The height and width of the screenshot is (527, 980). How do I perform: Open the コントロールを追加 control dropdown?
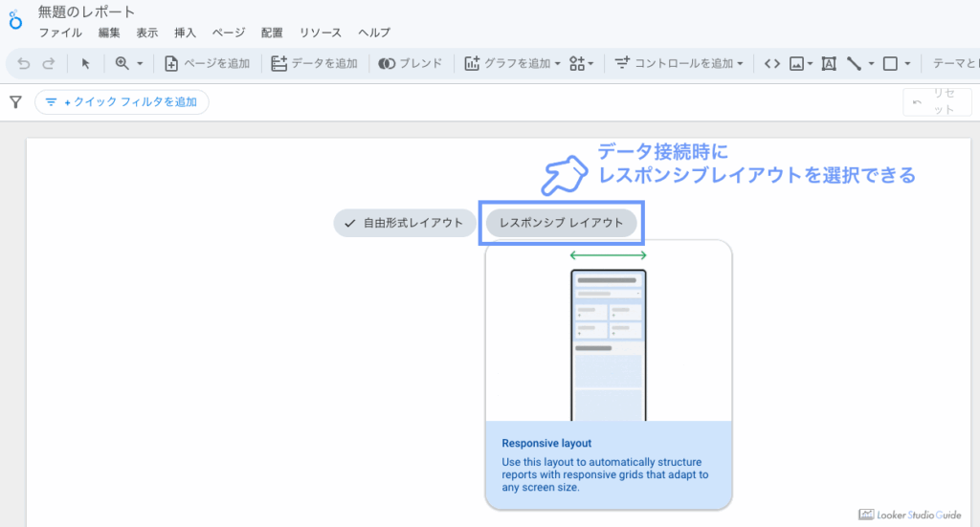point(679,64)
